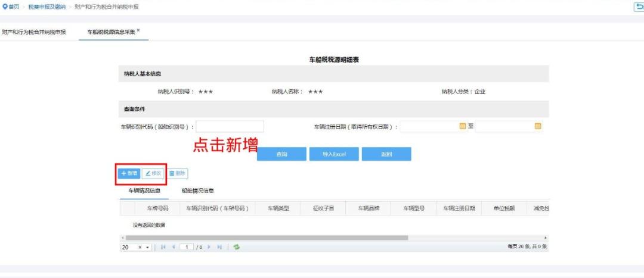Go to the first page of results
This screenshot has width=644, height=278.
[163, 247]
